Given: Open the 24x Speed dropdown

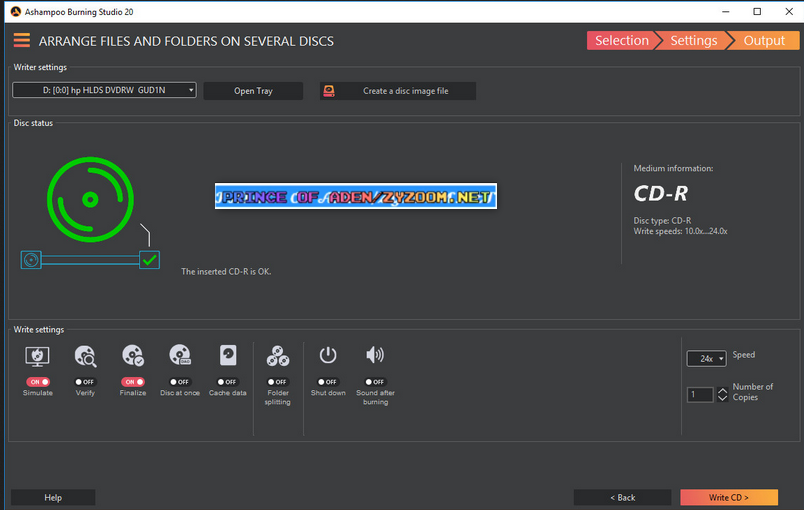Looking at the screenshot, I should coord(707,359).
